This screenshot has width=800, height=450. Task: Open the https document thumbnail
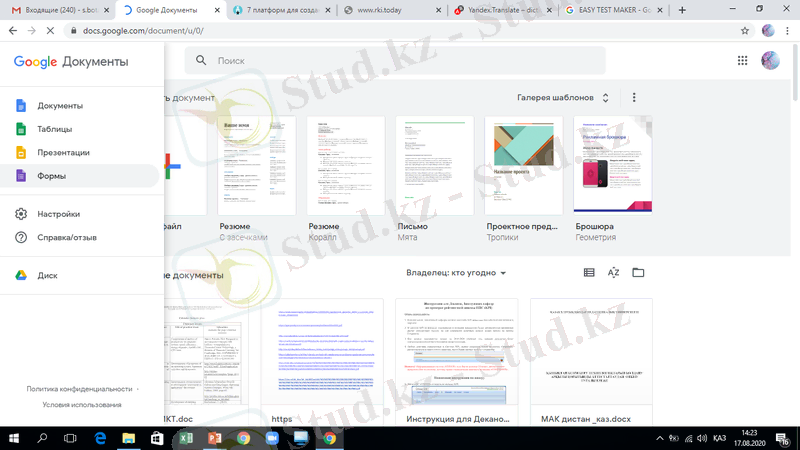(x=322, y=352)
